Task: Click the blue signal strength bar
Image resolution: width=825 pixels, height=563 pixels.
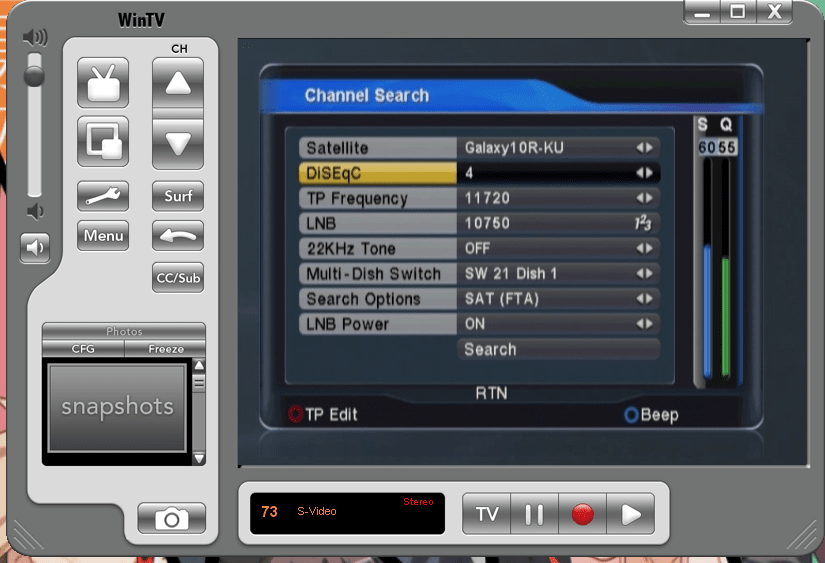Action: 707,311
